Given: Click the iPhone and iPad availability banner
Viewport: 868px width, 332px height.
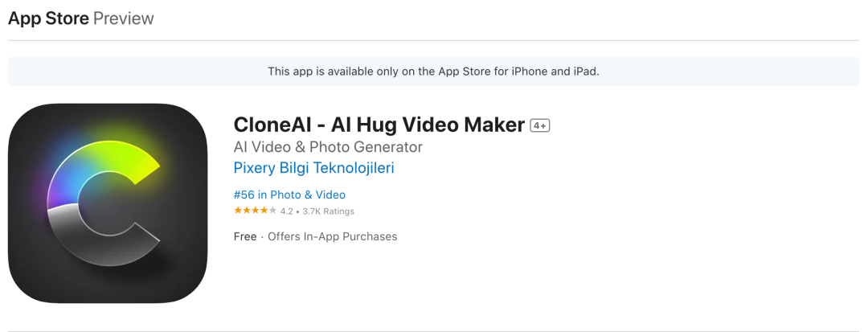Looking at the screenshot, I should pyautogui.click(x=433, y=72).
